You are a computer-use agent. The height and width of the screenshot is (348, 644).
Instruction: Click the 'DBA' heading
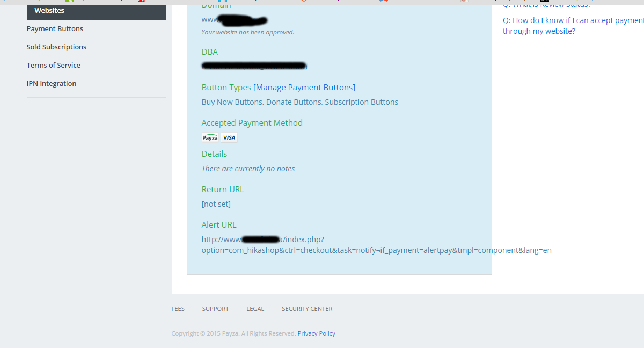(210, 52)
